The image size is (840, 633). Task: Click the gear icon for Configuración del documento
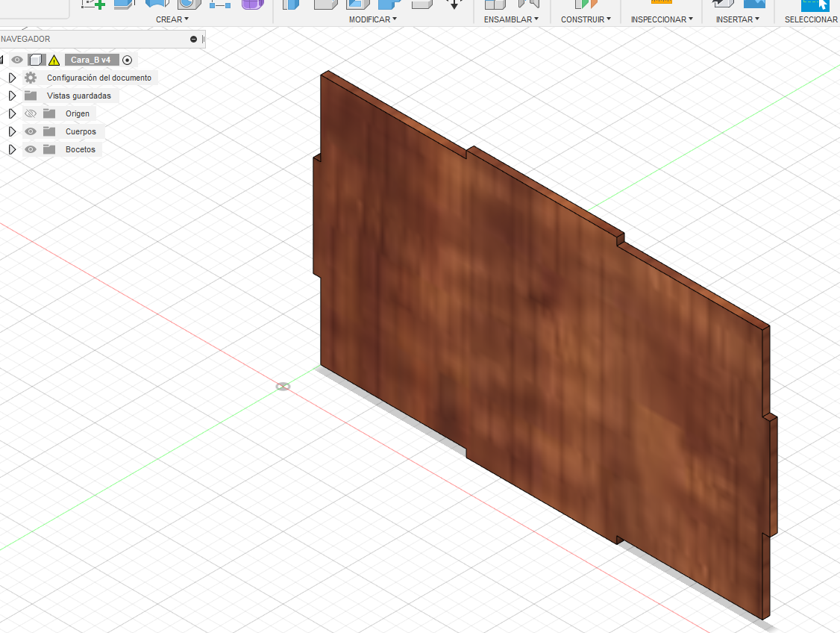point(31,78)
